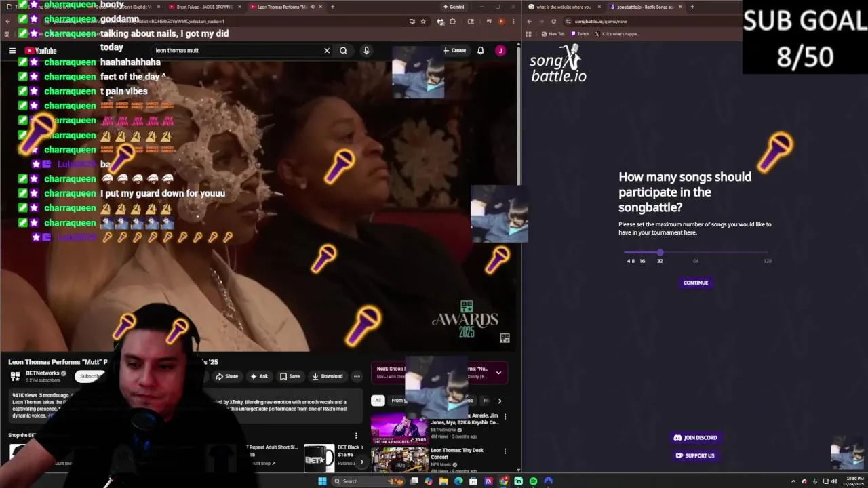Go to the songbattle.io logo

[x=558, y=64]
